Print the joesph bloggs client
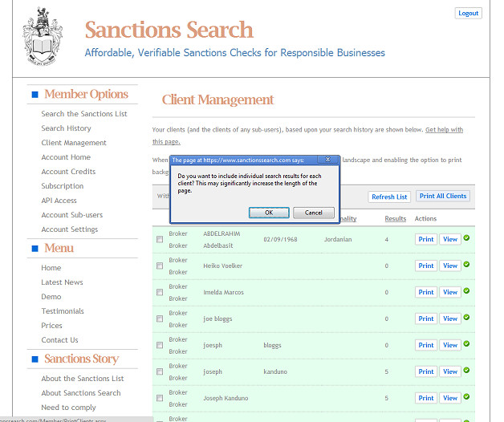The height and width of the screenshot is (422, 504). (426, 345)
